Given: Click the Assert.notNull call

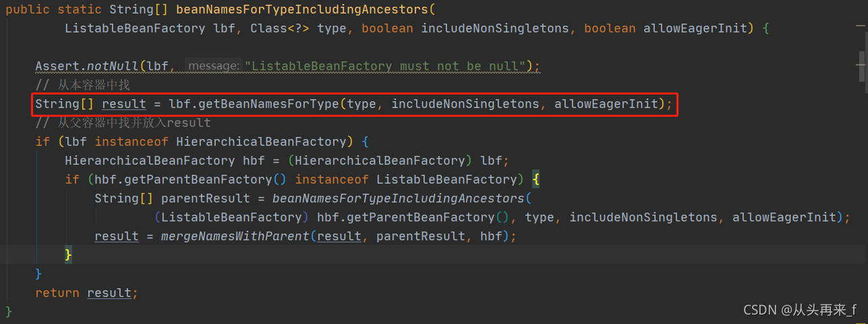Looking at the screenshot, I should pyautogui.click(x=88, y=66).
